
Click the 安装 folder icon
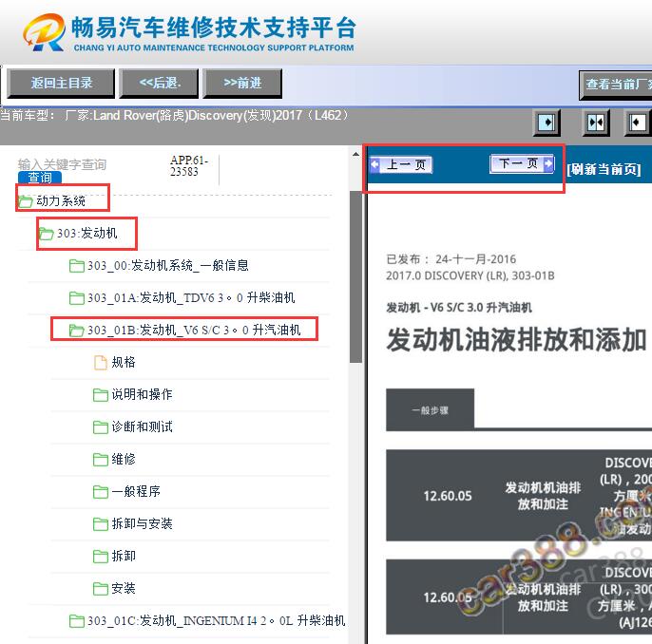click(100, 589)
